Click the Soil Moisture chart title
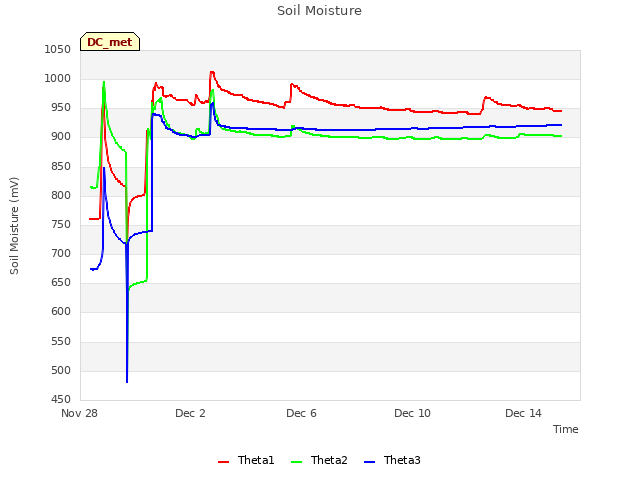 coord(319,11)
